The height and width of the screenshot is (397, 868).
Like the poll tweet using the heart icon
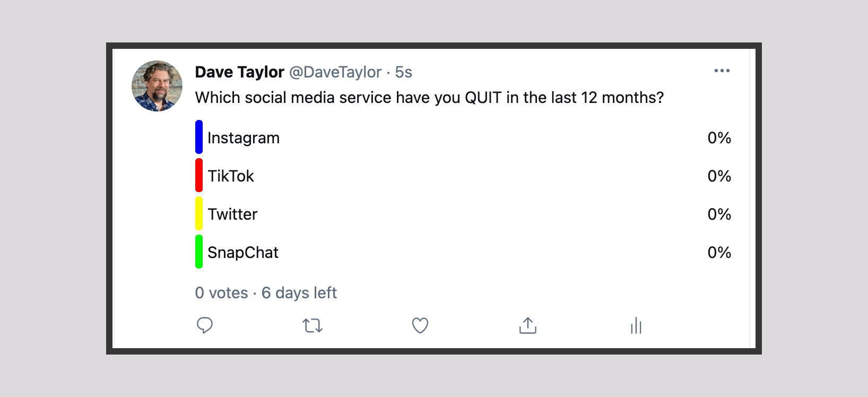tap(420, 325)
